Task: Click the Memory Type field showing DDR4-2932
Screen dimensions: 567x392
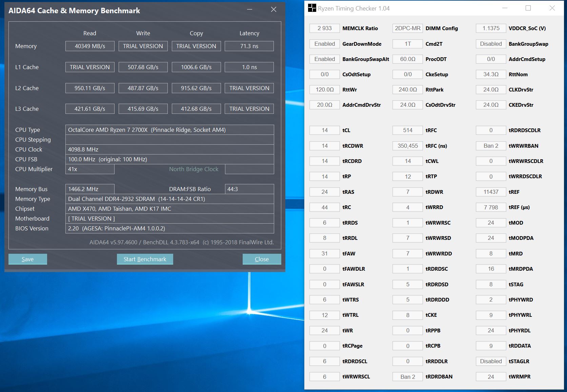Action: click(x=169, y=199)
